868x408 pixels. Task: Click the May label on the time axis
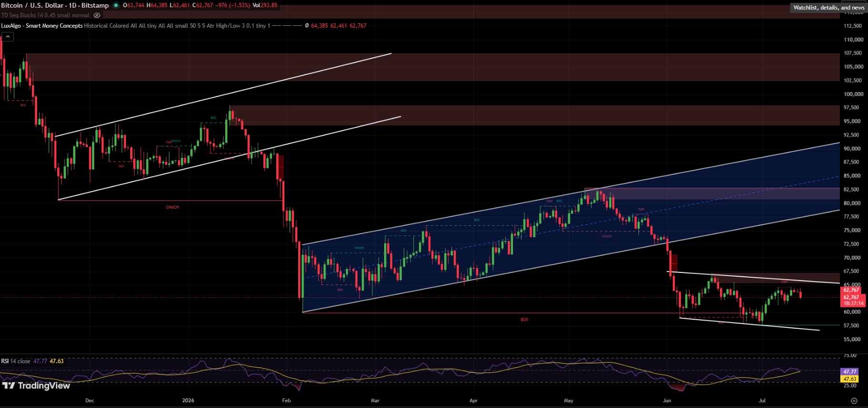pos(569,401)
